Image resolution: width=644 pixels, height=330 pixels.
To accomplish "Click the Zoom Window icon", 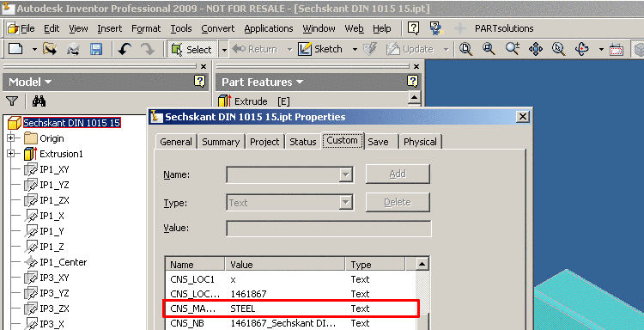I will pos(489,49).
